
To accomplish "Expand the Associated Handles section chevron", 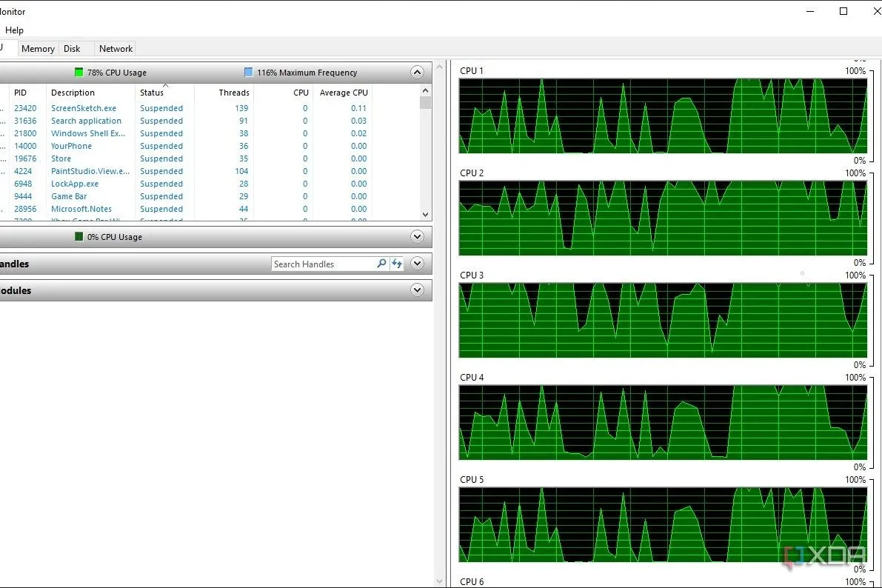I will tap(417, 264).
